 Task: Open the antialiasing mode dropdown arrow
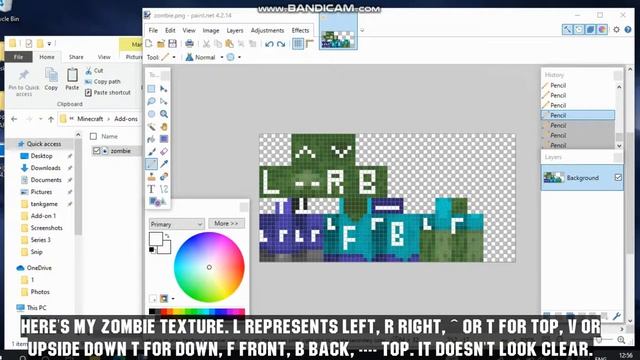(239, 57)
